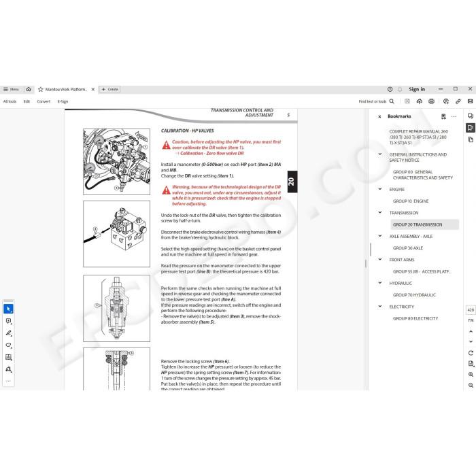The height and width of the screenshot is (476, 476).
Task: Open COMPLET REPAIR MANUAL 260 bookmark
Action: [418, 137]
